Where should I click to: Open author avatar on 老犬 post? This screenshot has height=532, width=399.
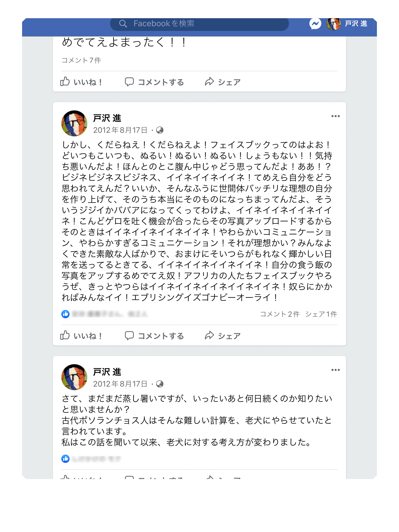coord(74,377)
